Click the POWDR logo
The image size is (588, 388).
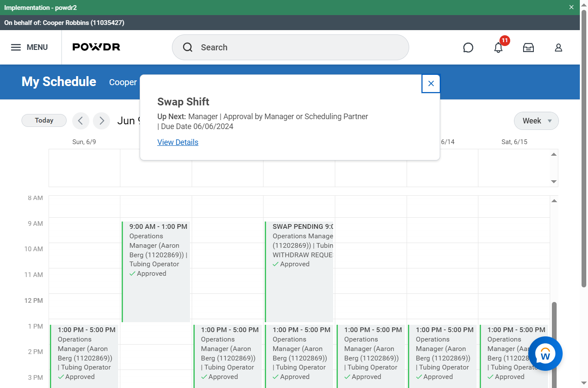[x=96, y=47]
